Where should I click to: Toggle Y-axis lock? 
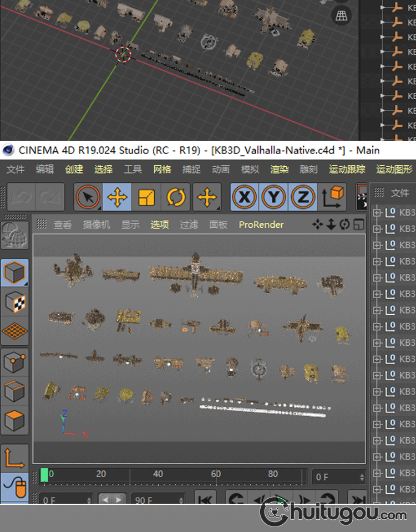click(x=273, y=197)
